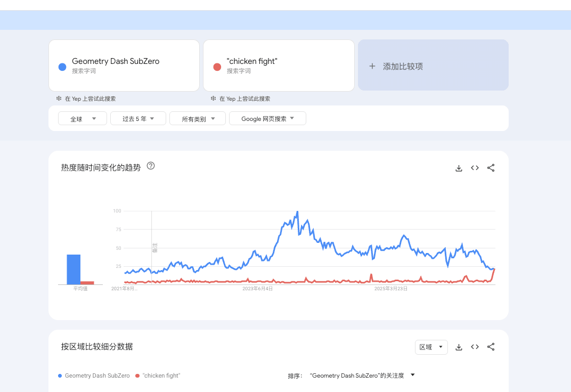571x392 pixels.
Task: Open the 所有类别 category dropdown
Action: point(198,119)
